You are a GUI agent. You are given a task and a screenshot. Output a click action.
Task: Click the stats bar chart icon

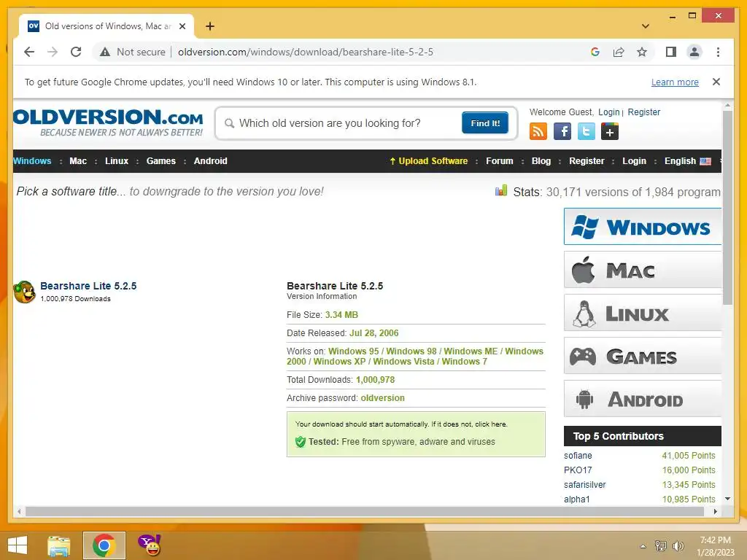(500, 191)
